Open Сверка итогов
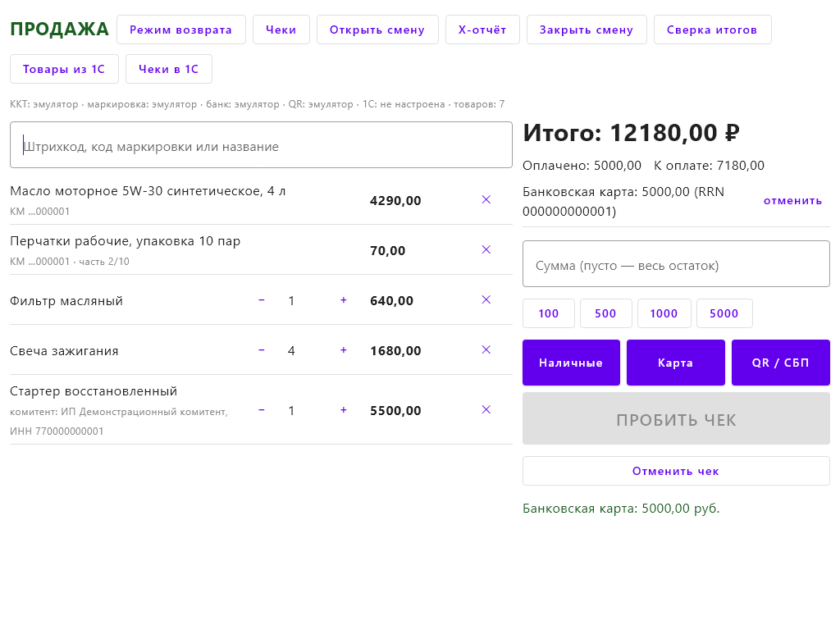Screen dimensions: 840x630 point(712,30)
